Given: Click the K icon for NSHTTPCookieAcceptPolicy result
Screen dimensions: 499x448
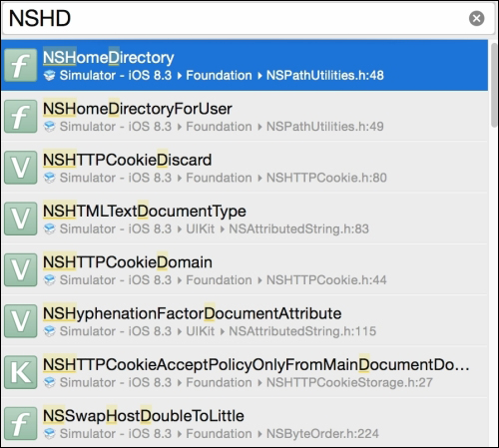Looking at the screenshot, I should coord(21,372).
